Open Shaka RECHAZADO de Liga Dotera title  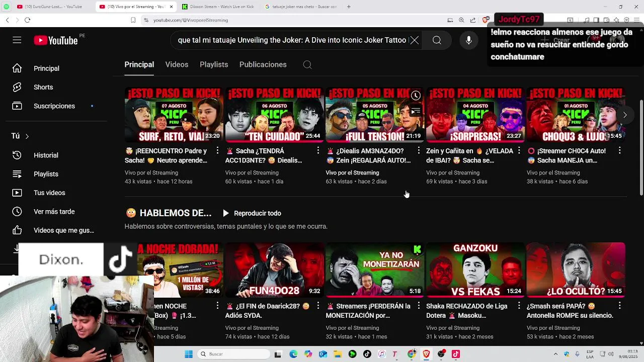pyautogui.click(x=466, y=311)
